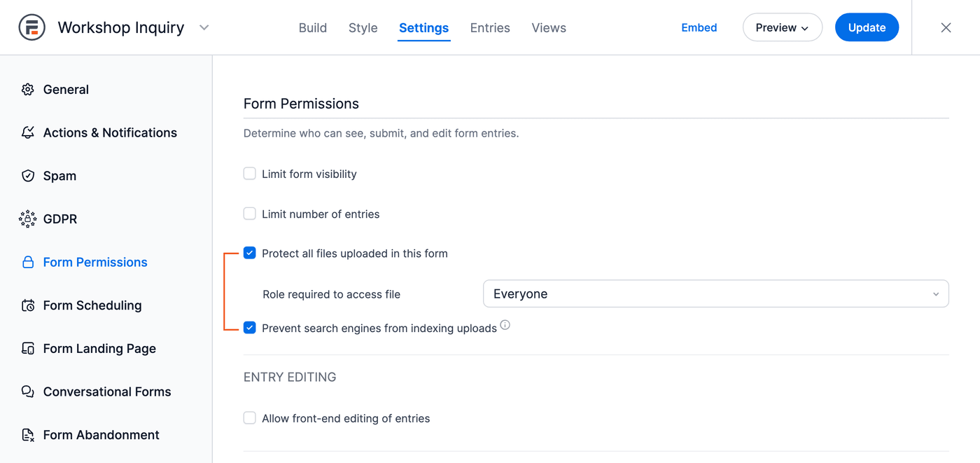This screenshot has height=463, width=980.
Task: Open Form Landing Page settings
Action: tap(99, 349)
